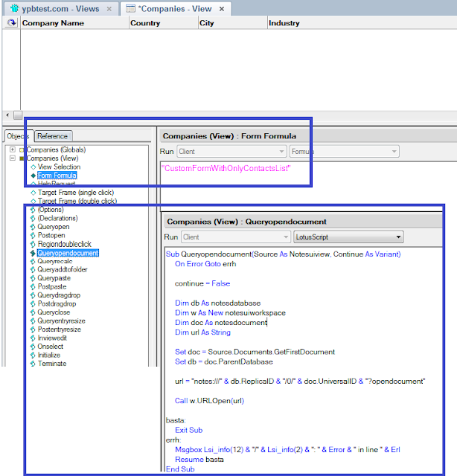Open the Objects tab
The image size is (457, 476).
tap(18, 136)
